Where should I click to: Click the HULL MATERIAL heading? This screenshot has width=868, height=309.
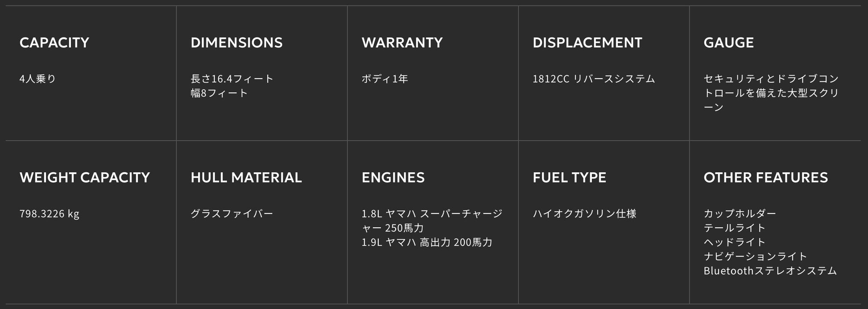coord(246,177)
